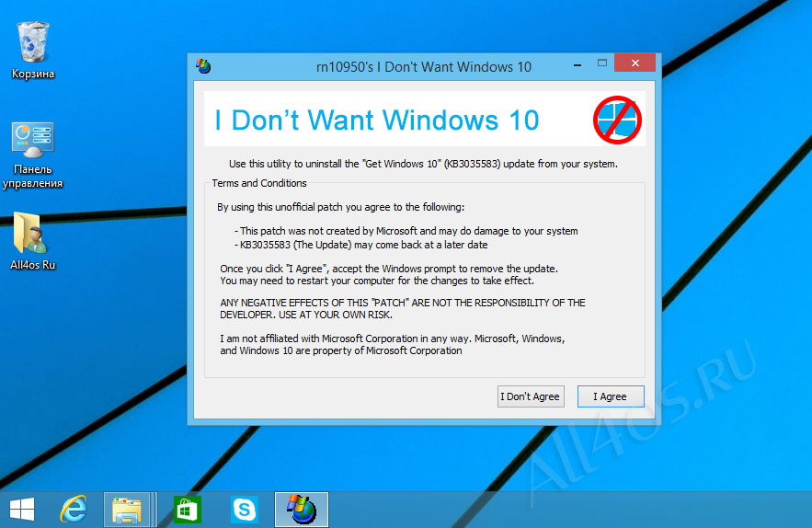
Task: Click the crossed-out Windows logo in the banner
Action: pos(617,120)
